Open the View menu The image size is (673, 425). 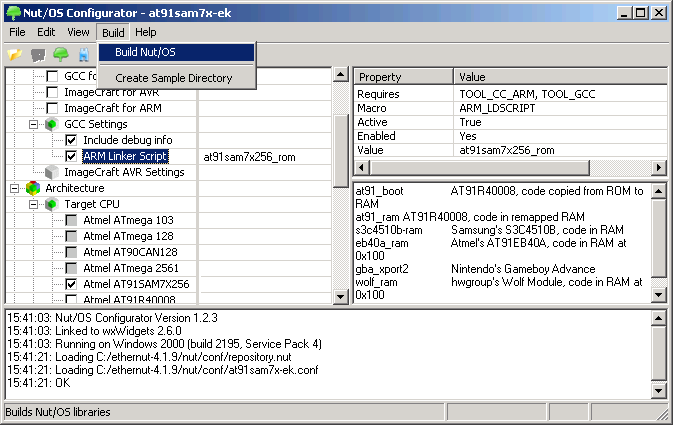(78, 32)
